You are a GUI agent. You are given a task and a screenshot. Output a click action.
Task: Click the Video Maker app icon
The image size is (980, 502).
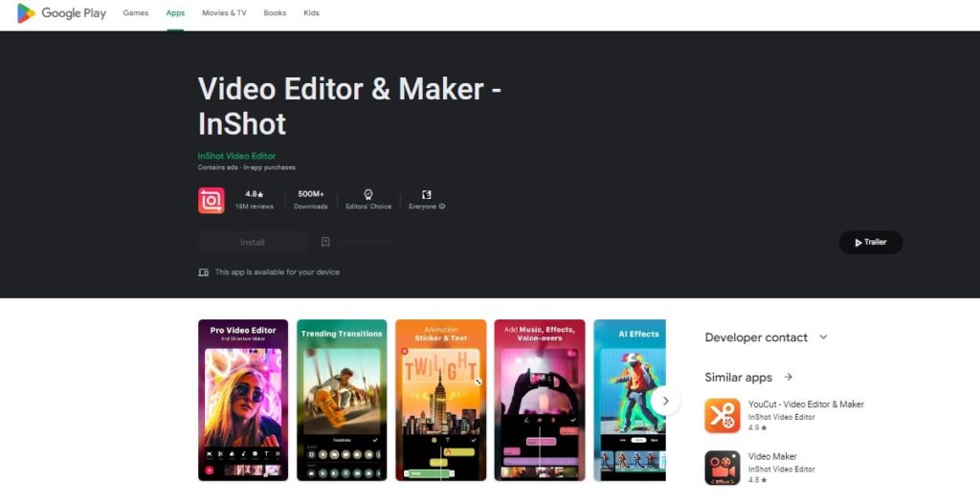click(723, 468)
